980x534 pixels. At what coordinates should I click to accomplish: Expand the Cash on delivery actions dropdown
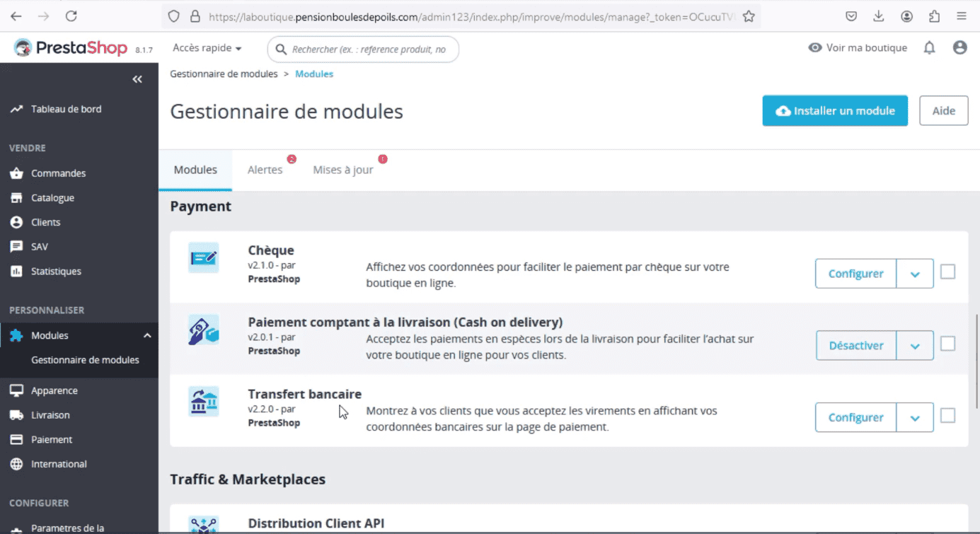915,346
